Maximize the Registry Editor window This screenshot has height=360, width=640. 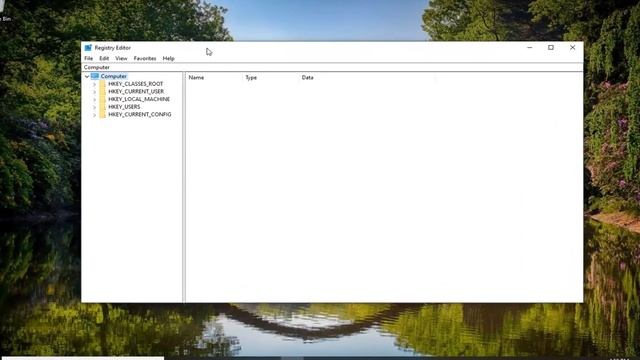tap(551, 48)
